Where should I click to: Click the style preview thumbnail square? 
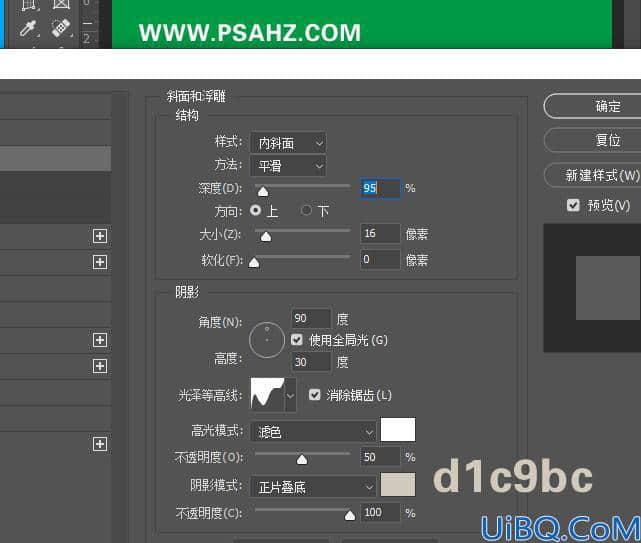pos(608,288)
